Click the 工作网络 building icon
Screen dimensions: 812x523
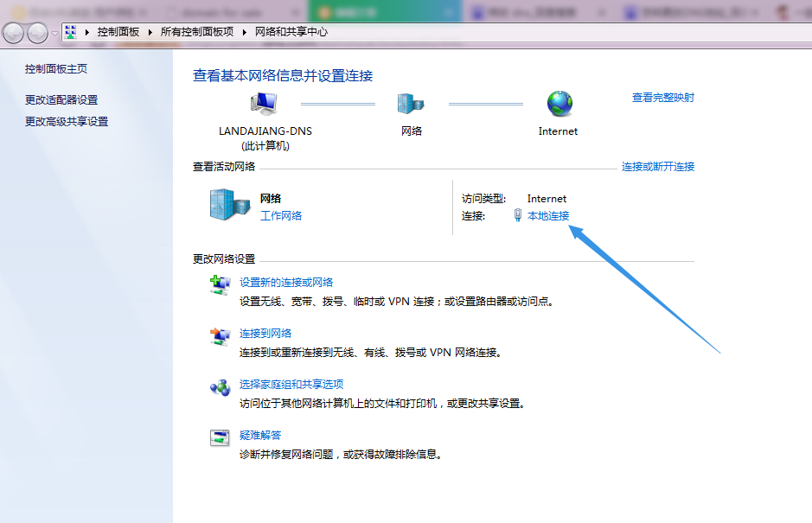[228, 206]
